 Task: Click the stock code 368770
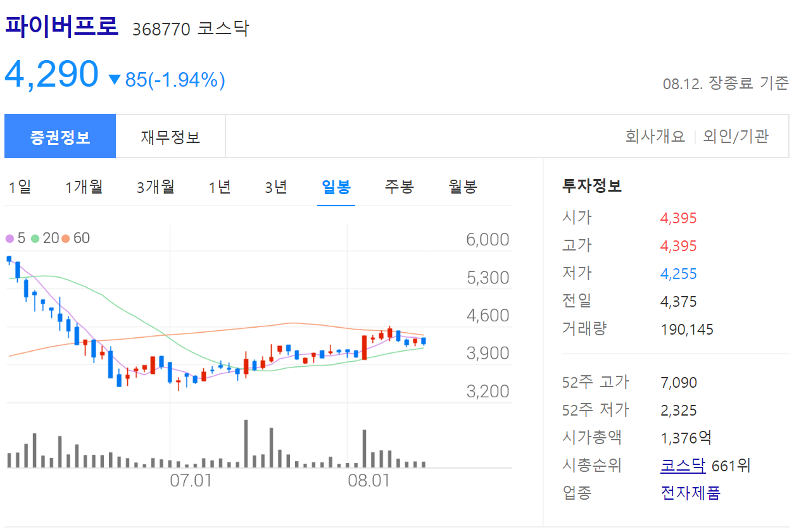161,29
